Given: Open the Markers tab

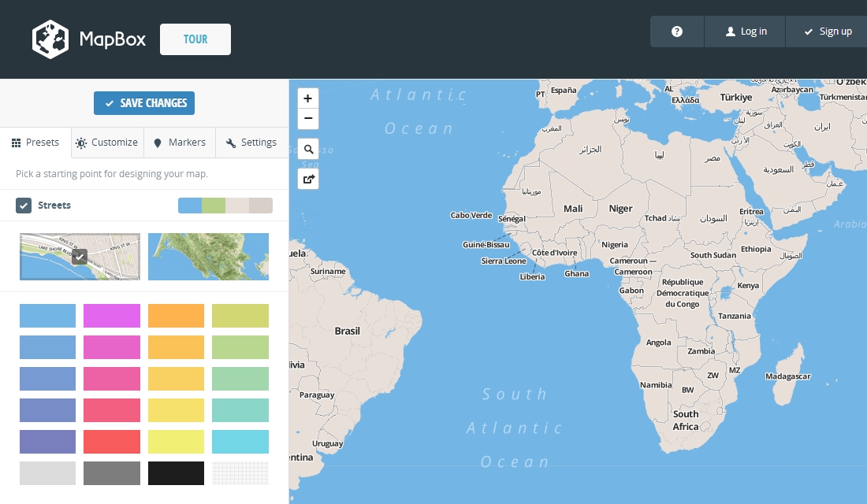Looking at the screenshot, I should (x=179, y=143).
